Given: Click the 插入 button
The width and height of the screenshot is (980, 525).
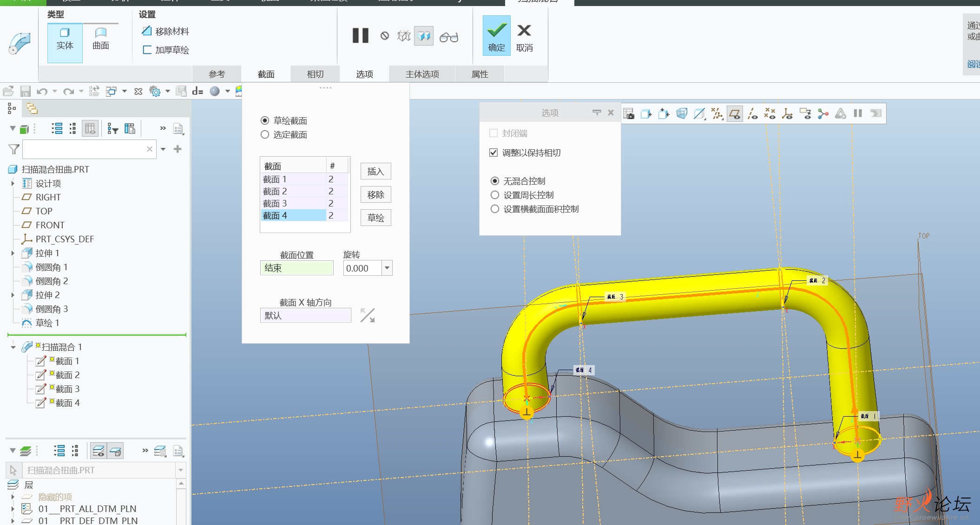Looking at the screenshot, I should click(375, 171).
